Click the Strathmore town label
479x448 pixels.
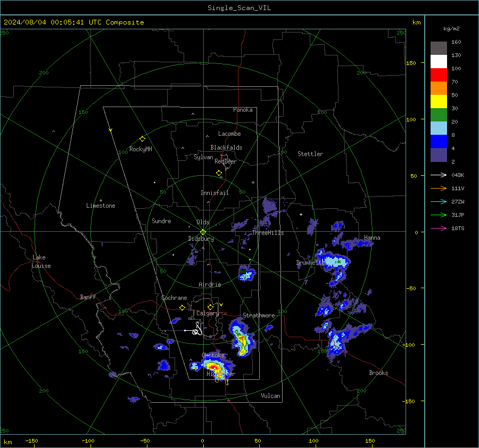(x=259, y=315)
